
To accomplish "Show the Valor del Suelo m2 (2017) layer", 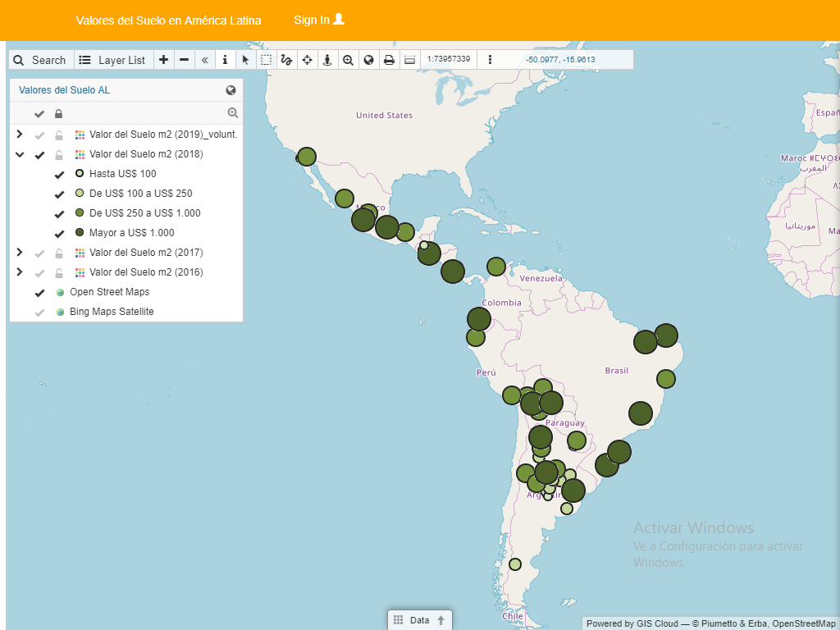I will [39, 253].
